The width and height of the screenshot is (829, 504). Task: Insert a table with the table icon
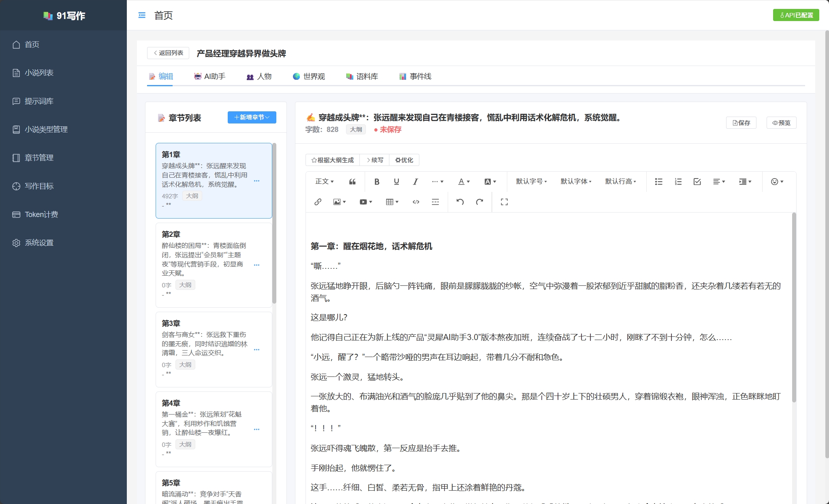pyautogui.click(x=390, y=202)
